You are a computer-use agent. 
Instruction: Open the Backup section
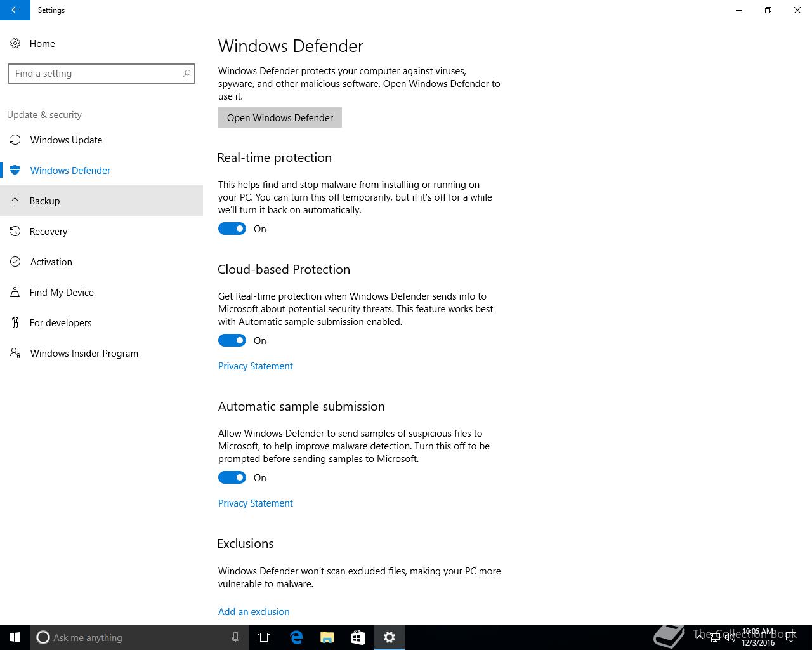click(101, 201)
